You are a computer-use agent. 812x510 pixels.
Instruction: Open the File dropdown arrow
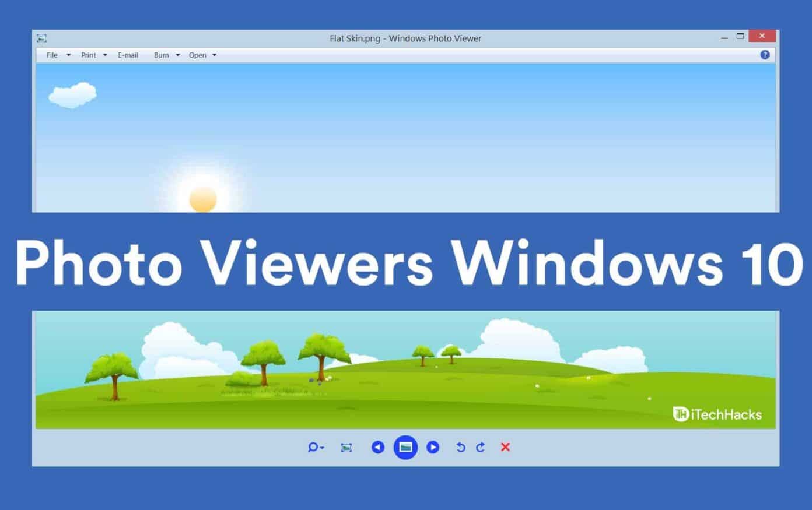[x=68, y=55]
